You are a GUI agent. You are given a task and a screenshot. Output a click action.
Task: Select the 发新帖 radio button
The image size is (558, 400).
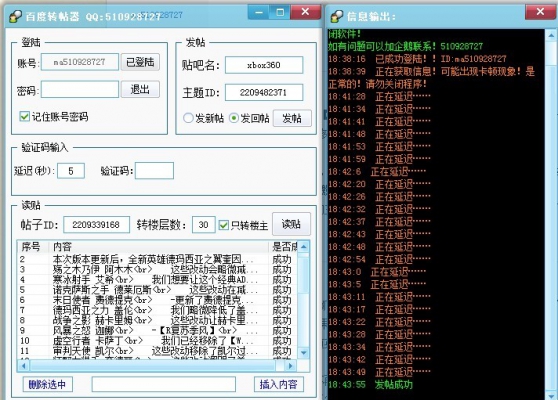pyautogui.click(x=188, y=118)
